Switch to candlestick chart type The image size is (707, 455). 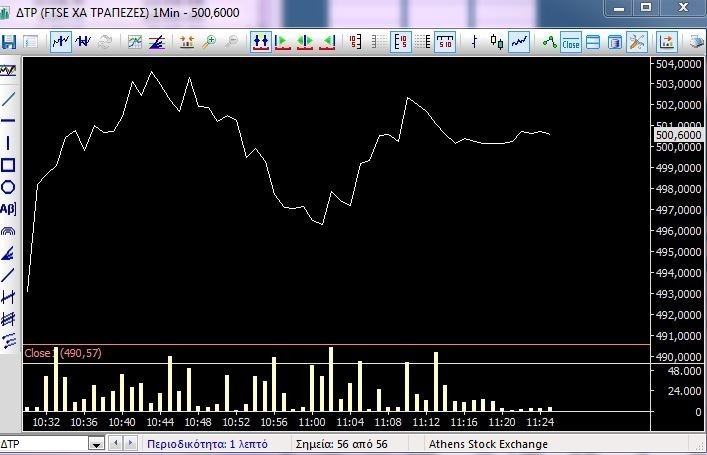pyautogui.click(x=496, y=43)
